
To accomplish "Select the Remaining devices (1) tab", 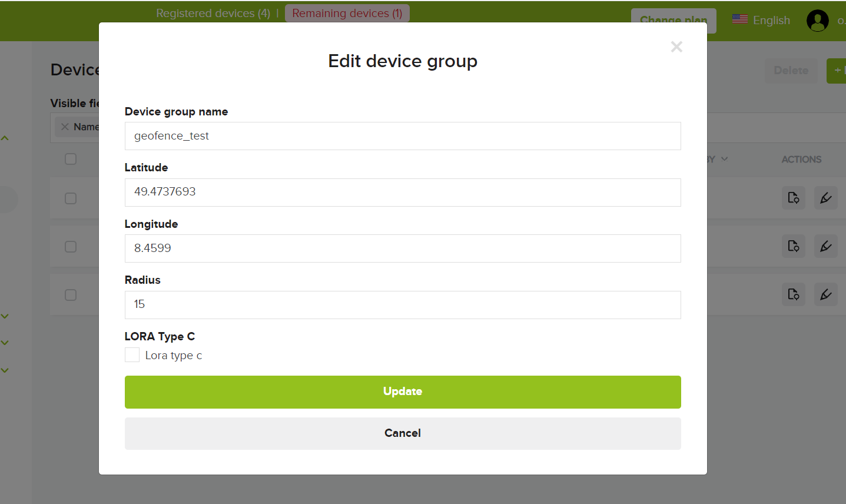I will [x=347, y=13].
